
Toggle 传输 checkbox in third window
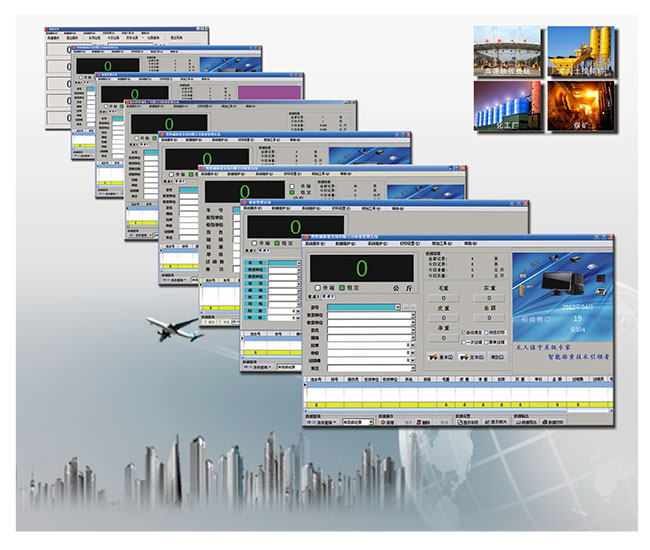pos(292,186)
